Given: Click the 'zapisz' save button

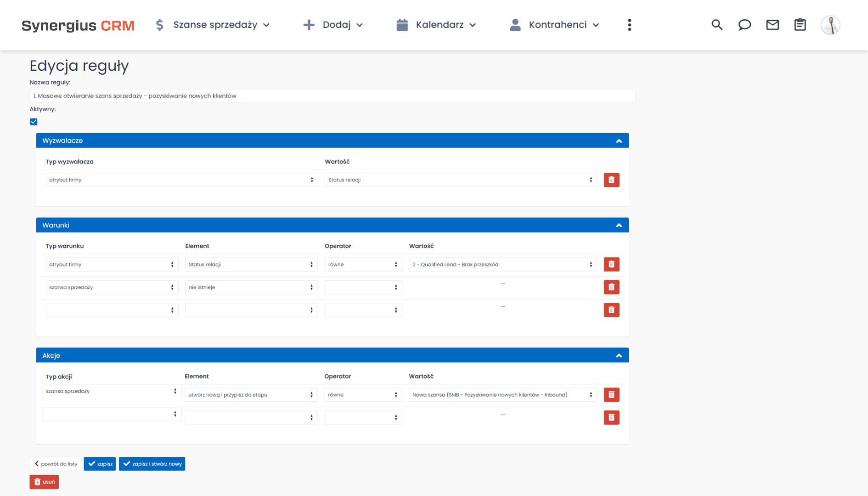Looking at the screenshot, I should click(x=100, y=463).
